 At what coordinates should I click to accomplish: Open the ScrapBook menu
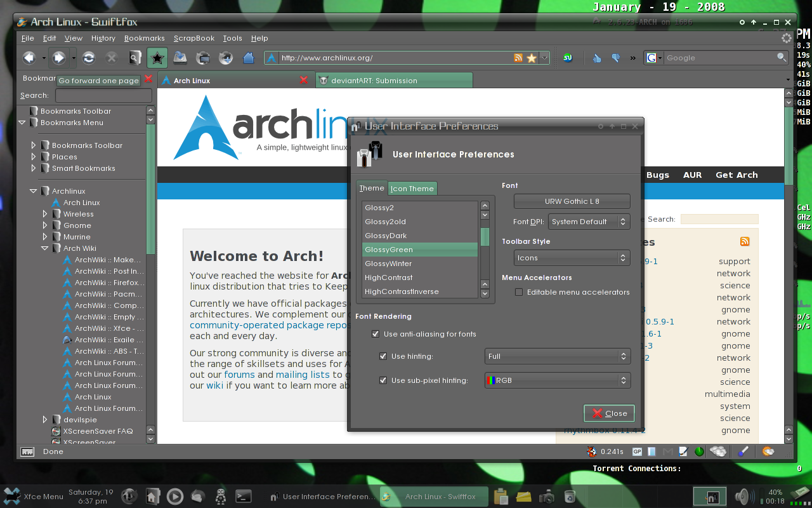(193, 38)
